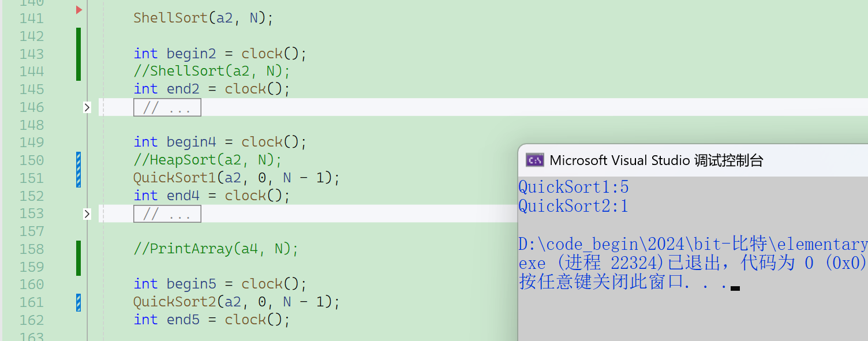Image resolution: width=868 pixels, height=341 pixels.
Task: Click 'int begin5 = clock();' code line
Action: (x=220, y=284)
